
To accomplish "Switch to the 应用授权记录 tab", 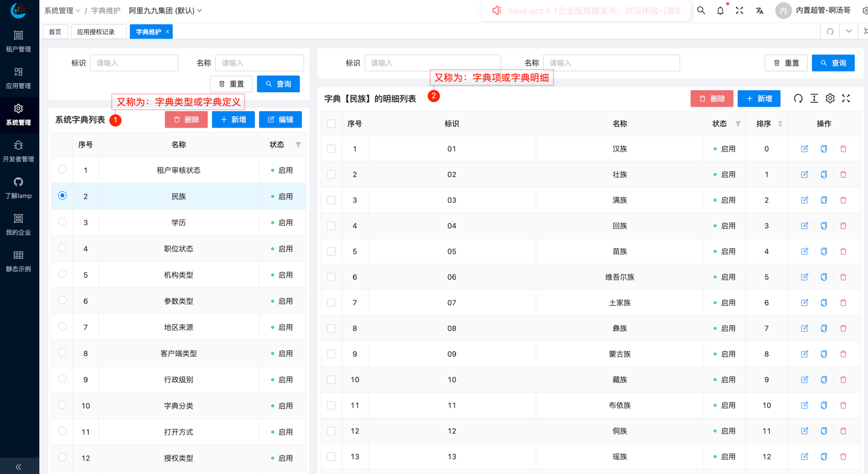I will pyautogui.click(x=96, y=32).
